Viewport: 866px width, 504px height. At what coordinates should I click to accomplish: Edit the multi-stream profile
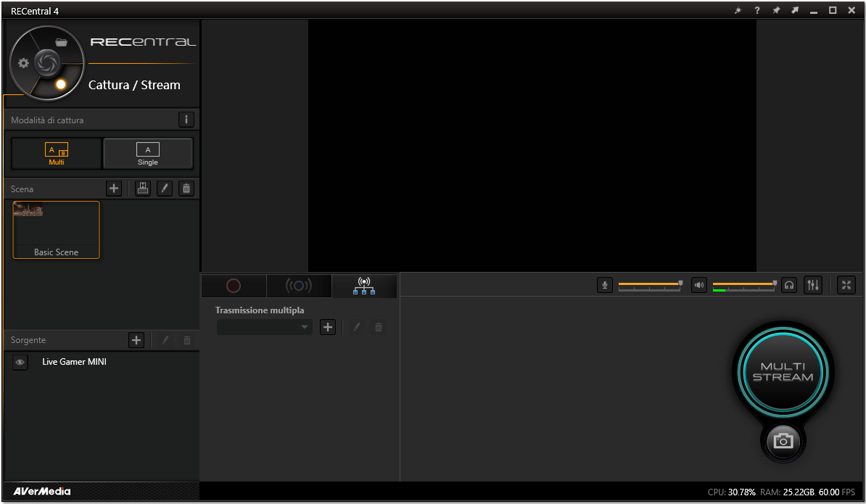point(357,327)
